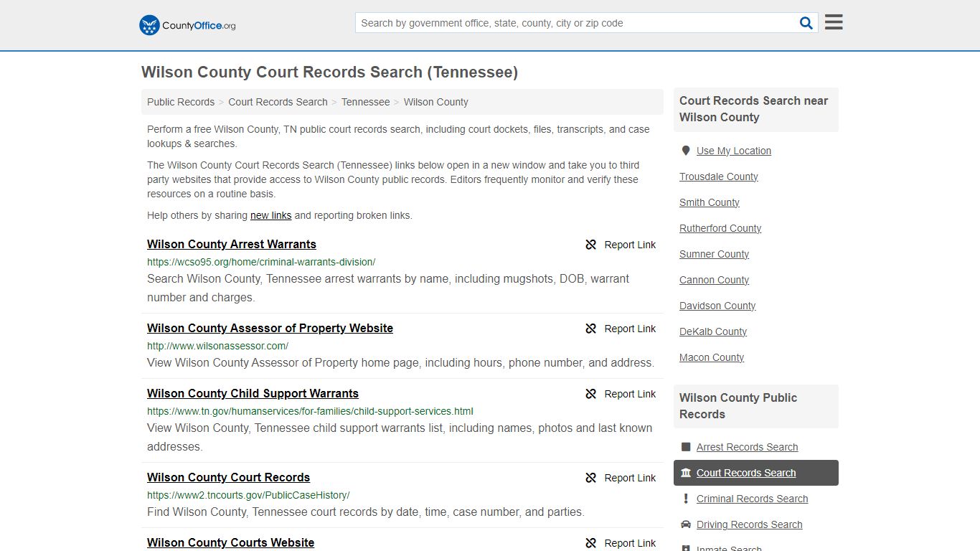Follow the 'new links' hyperlink
The image size is (980, 551).
point(270,215)
